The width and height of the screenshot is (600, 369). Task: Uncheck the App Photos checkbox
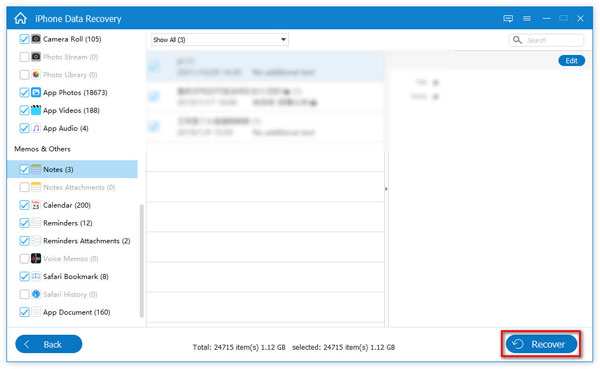pyautogui.click(x=24, y=92)
